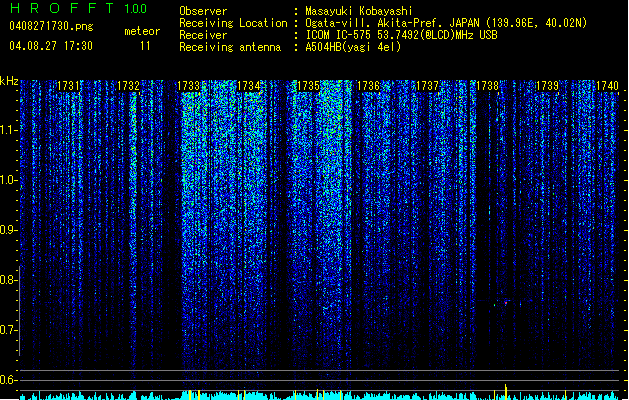Click the 0.6 kHz axis tick
This screenshot has width=629, height=400.
tap(8, 380)
